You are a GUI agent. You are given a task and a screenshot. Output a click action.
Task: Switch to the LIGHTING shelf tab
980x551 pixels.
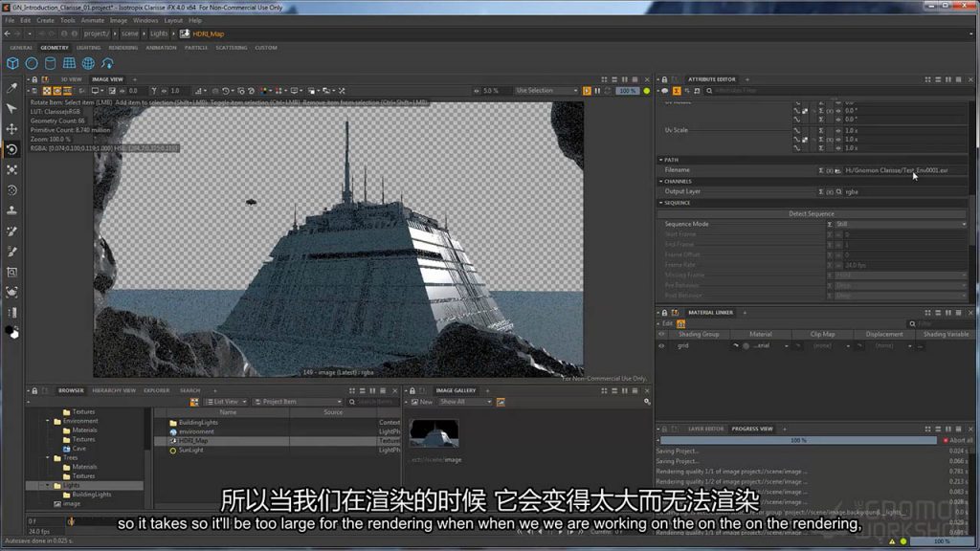pyautogui.click(x=88, y=48)
